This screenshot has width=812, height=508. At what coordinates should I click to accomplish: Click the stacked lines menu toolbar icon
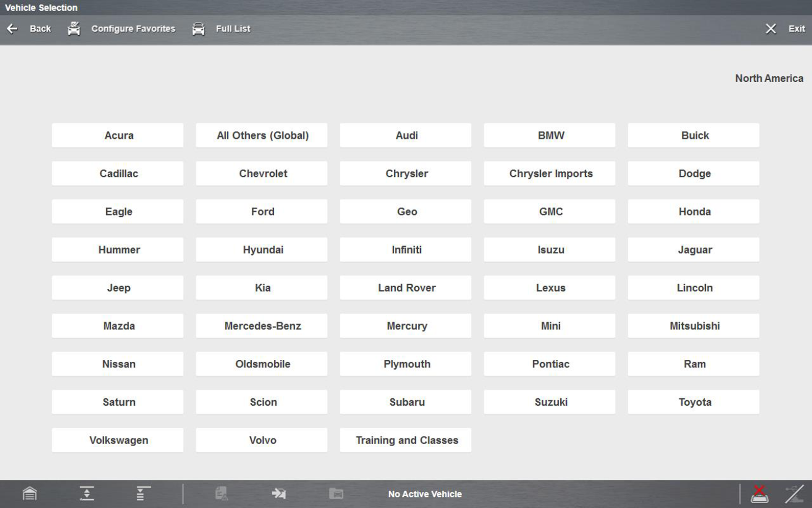pos(142,494)
